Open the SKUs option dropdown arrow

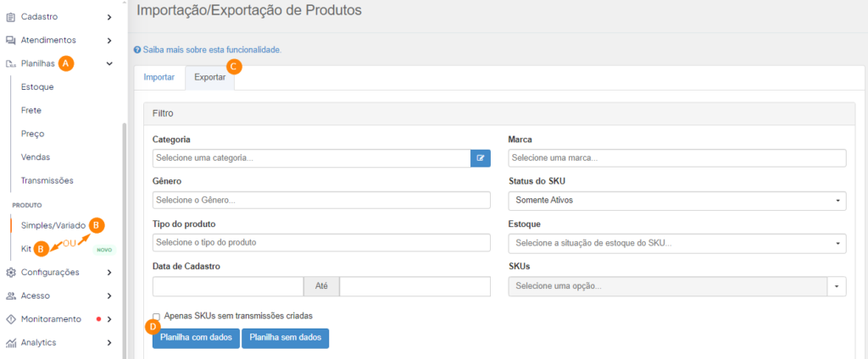point(837,286)
